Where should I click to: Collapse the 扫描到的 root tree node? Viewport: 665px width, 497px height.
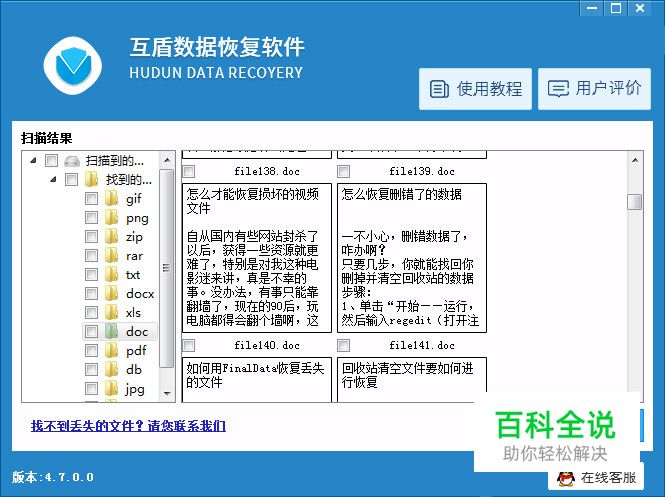pos(34,160)
